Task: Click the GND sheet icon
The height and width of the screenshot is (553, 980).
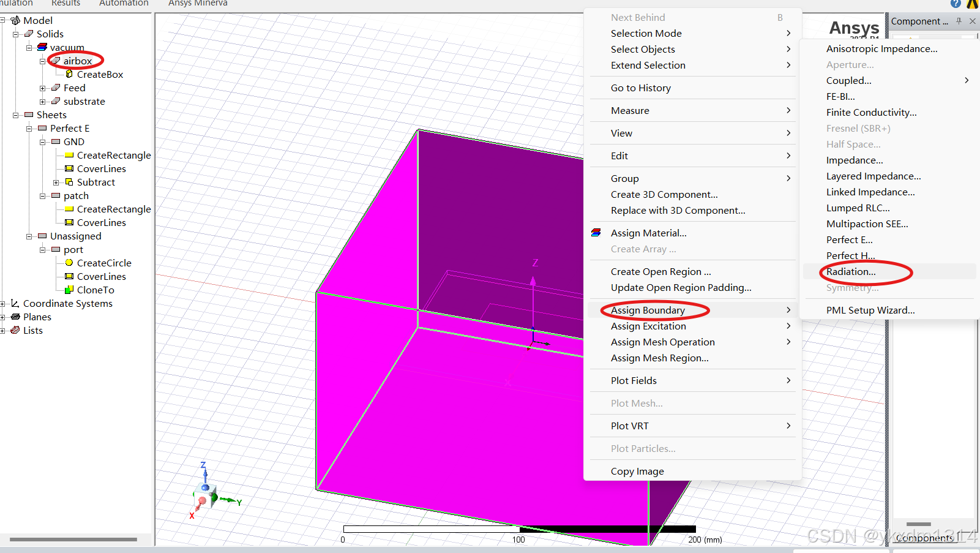Action: point(56,141)
